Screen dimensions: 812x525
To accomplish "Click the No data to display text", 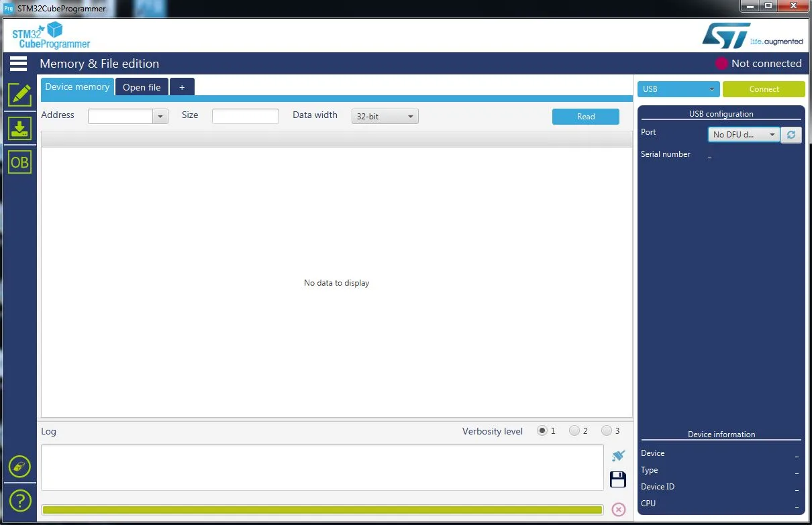I will [x=336, y=283].
